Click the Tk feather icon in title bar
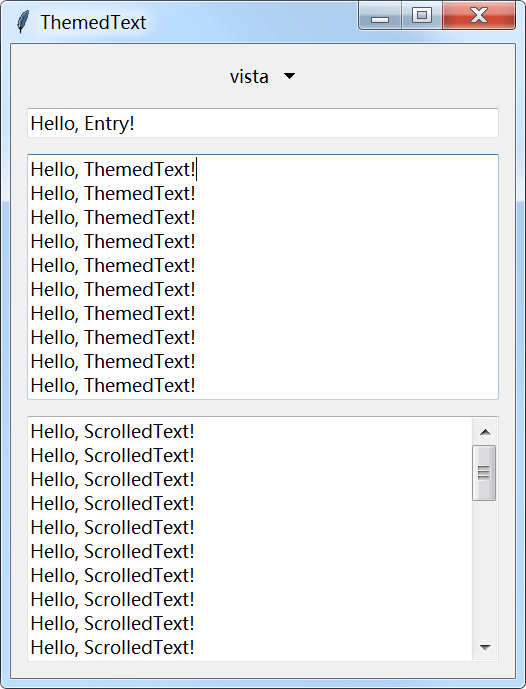The width and height of the screenshot is (526, 689). 22,22
